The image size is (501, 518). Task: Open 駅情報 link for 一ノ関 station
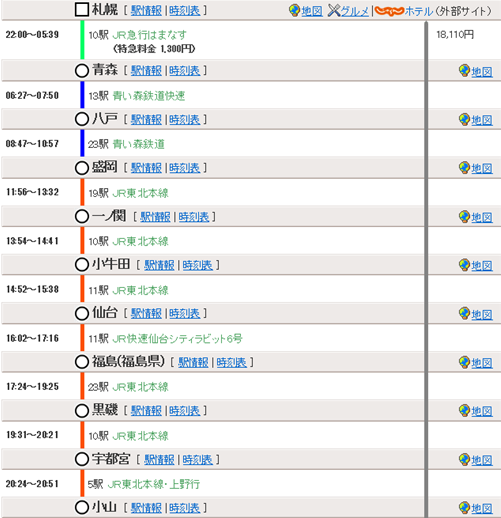(x=155, y=217)
